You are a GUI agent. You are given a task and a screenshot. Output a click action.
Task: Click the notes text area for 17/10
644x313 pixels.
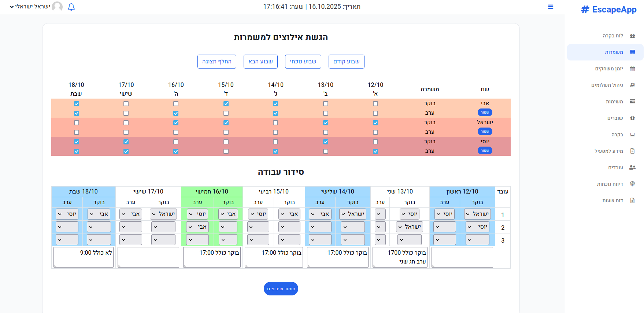point(148,257)
